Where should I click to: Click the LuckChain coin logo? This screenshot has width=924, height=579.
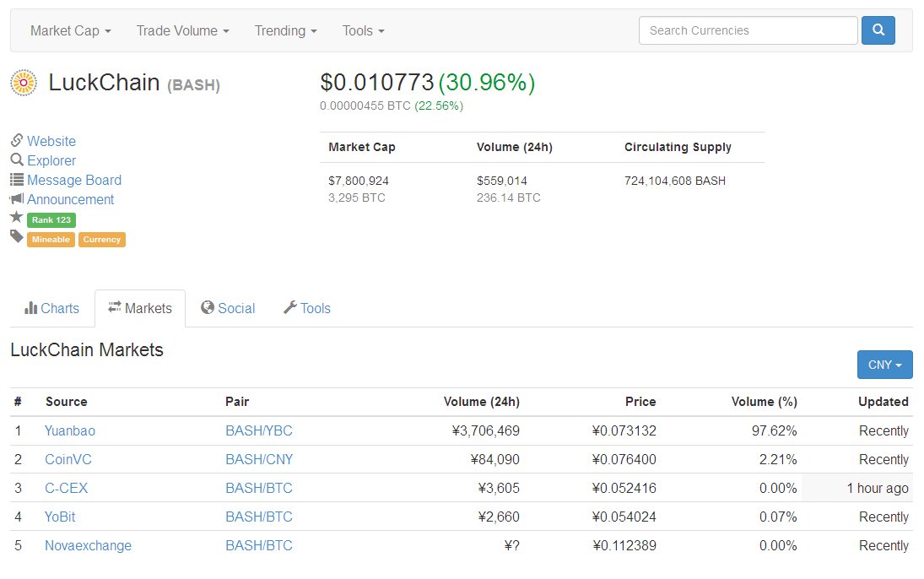click(x=23, y=82)
